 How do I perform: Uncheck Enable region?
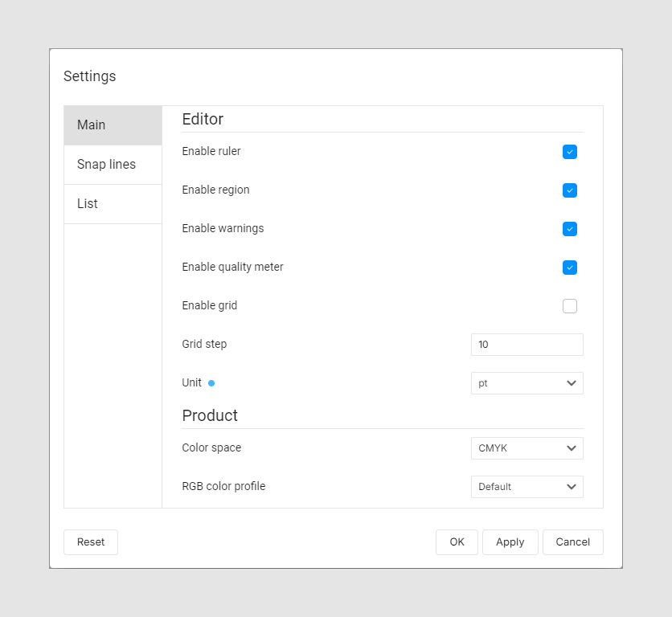point(570,190)
